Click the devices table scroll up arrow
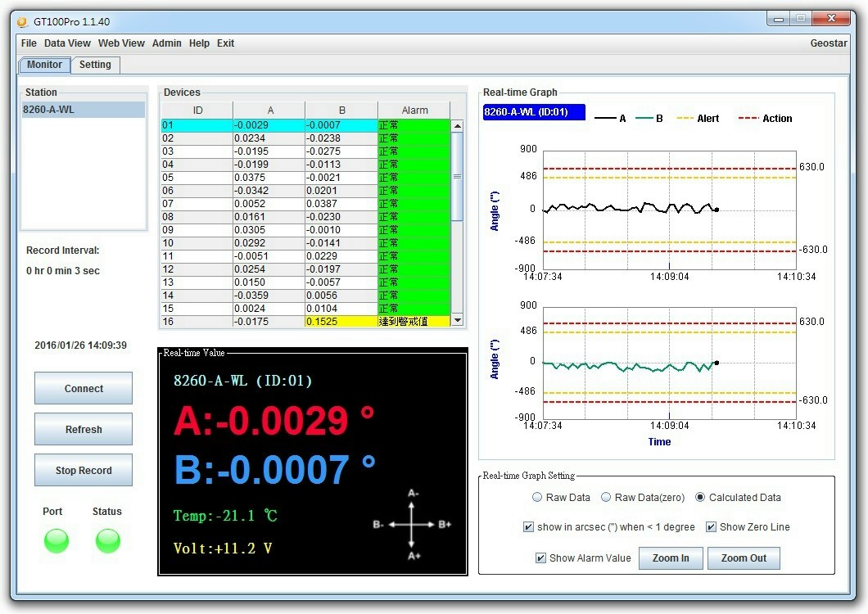 coord(458,125)
